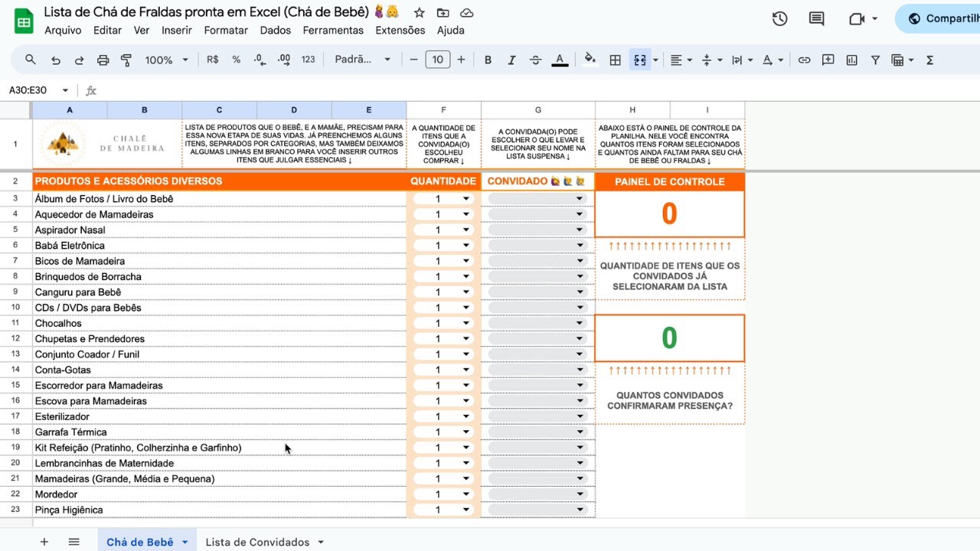
Task: Toggle strikethrough formatting
Action: 535,60
